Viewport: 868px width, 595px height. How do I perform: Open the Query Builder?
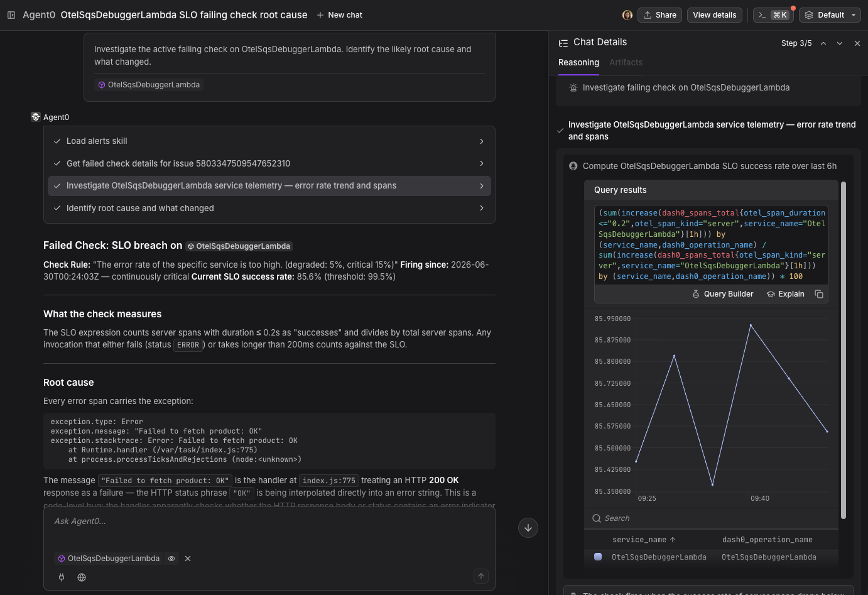(722, 294)
